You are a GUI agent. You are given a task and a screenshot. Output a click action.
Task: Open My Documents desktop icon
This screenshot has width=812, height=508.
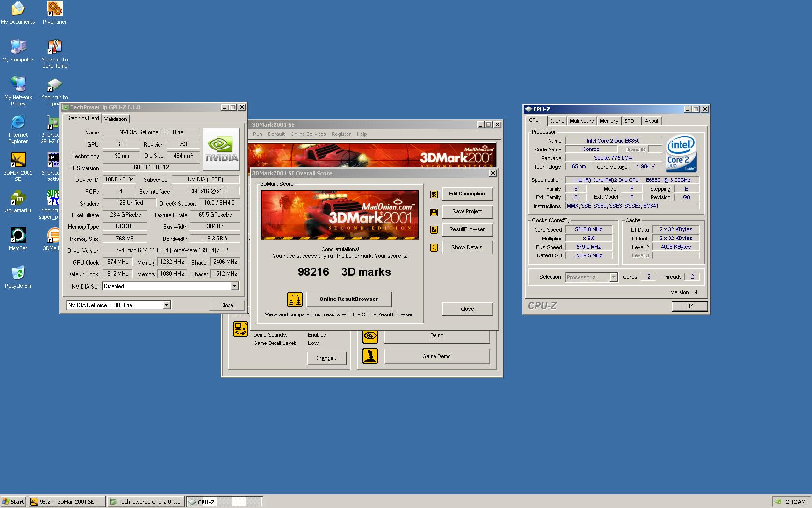[x=18, y=13]
